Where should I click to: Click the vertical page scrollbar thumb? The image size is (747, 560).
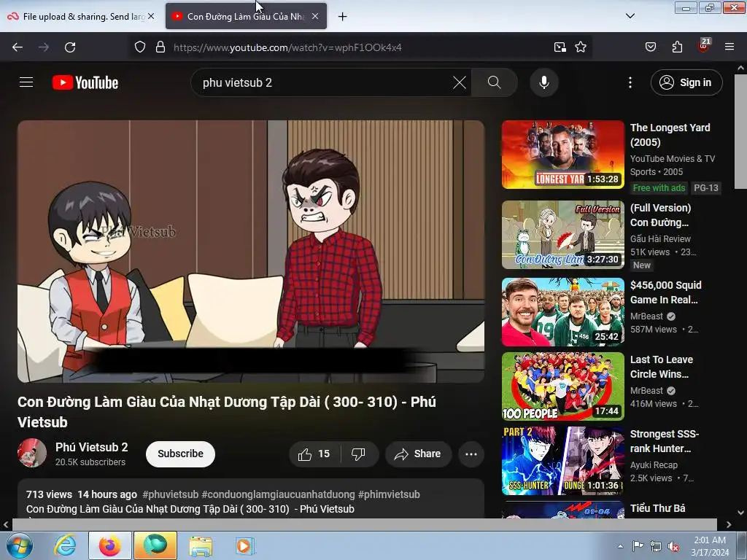tap(740, 131)
